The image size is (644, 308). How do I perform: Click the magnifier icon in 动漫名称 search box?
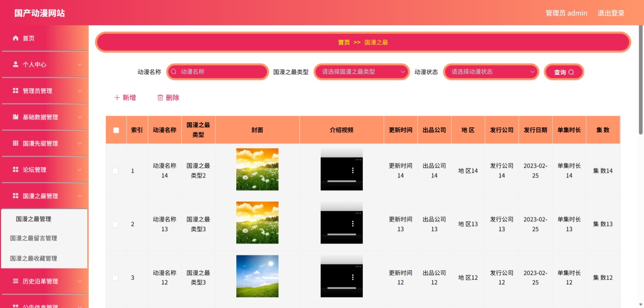(174, 72)
